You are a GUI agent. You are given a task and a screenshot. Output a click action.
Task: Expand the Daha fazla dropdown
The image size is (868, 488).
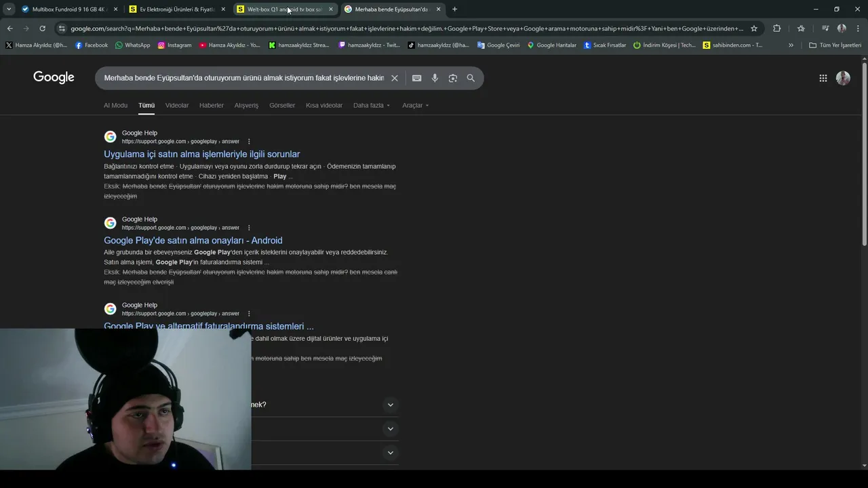pos(372,105)
